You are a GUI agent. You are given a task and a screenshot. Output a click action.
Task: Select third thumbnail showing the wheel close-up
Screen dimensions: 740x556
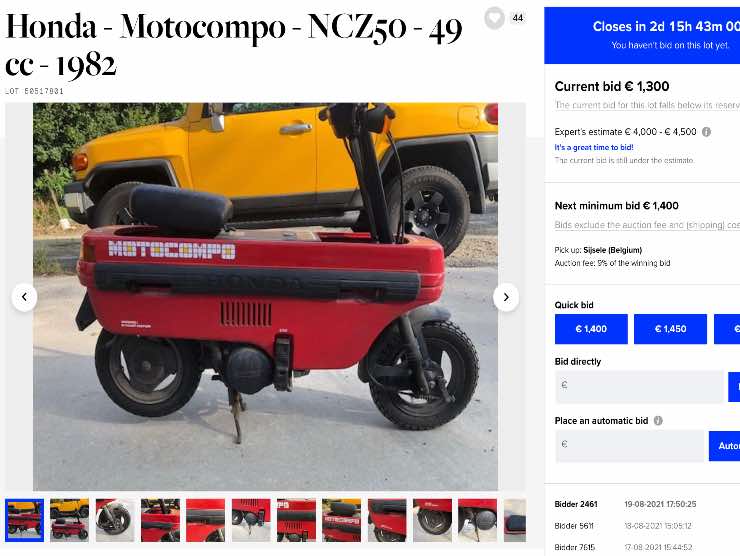click(115, 520)
